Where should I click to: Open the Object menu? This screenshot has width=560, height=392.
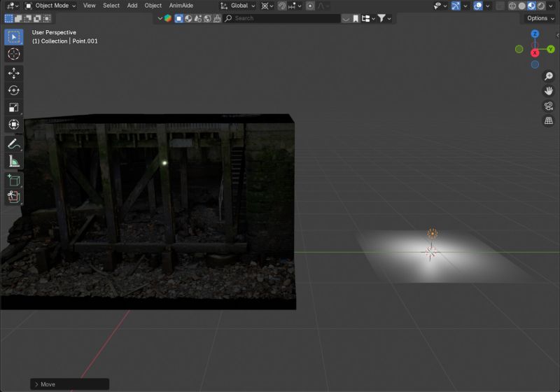[153, 6]
